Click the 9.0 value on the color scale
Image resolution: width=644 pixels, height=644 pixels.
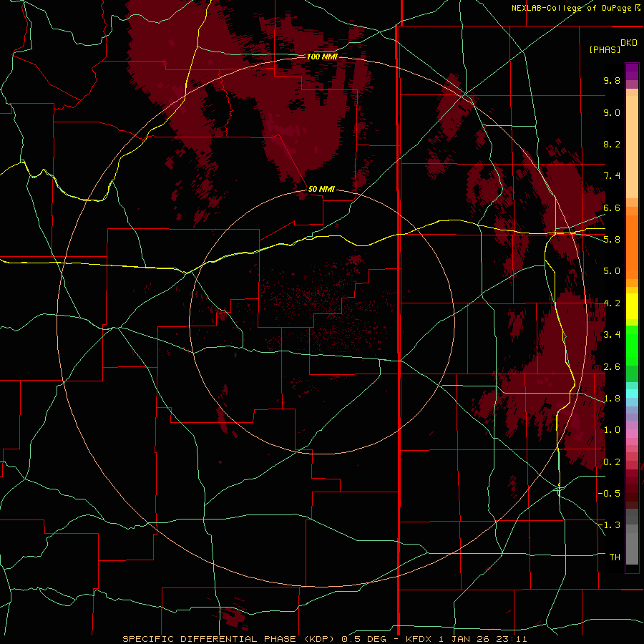(612, 112)
